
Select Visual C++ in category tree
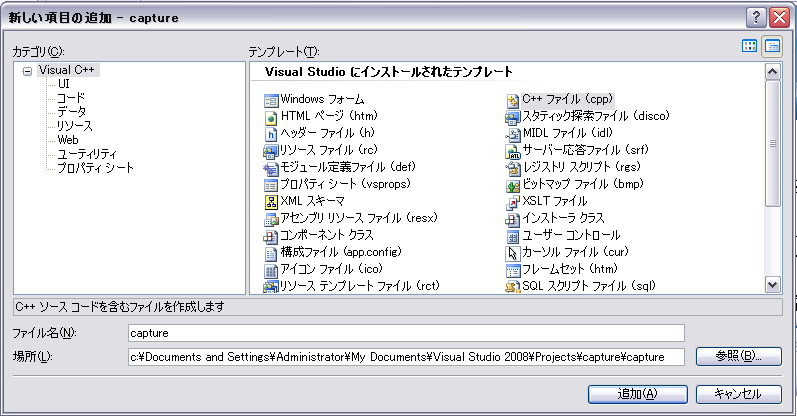tap(67, 70)
